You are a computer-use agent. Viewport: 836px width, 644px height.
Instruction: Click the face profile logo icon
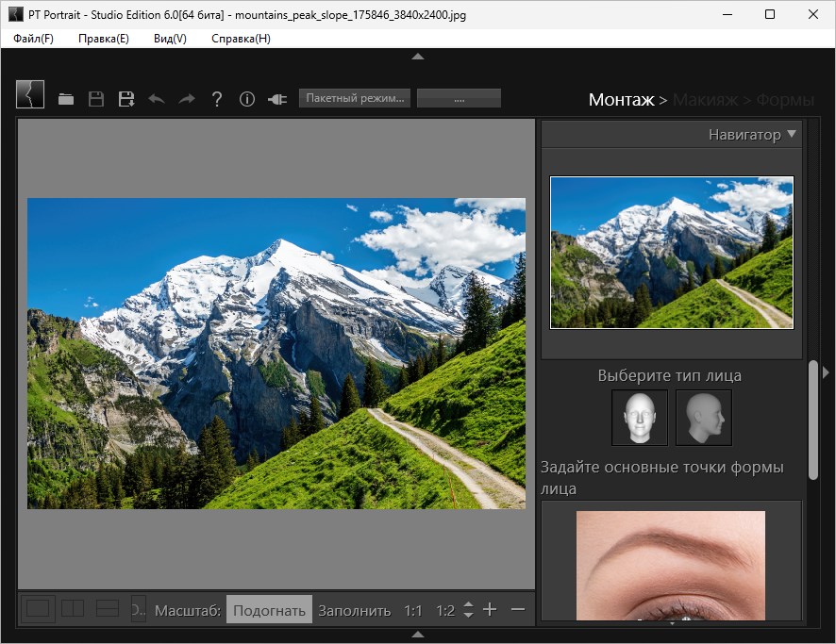(x=30, y=95)
